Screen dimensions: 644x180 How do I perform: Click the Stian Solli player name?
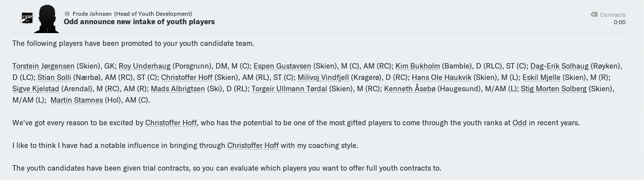pyautogui.click(x=54, y=77)
